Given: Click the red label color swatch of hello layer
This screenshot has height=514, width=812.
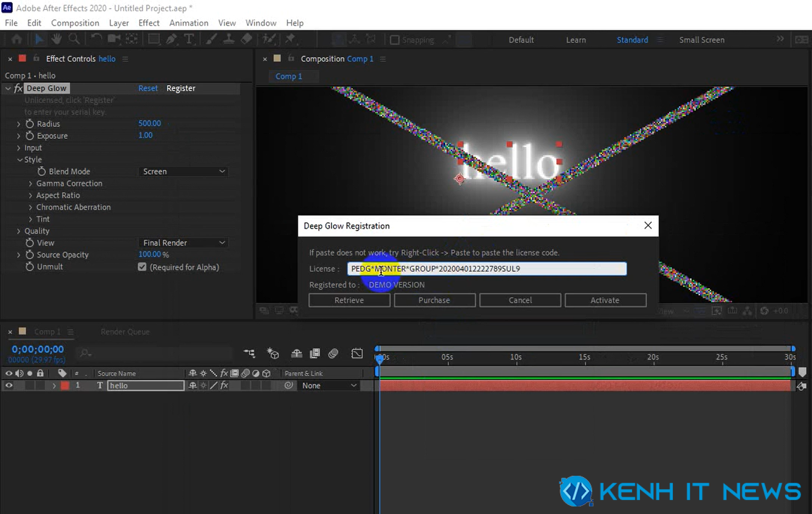Looking at the screenshot, I should point(65,386).
